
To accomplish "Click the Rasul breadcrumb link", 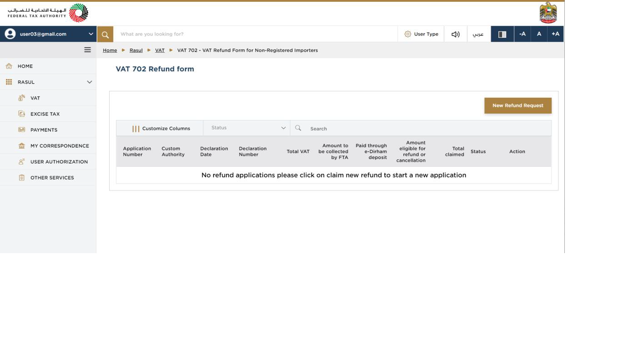I will 136,50.
